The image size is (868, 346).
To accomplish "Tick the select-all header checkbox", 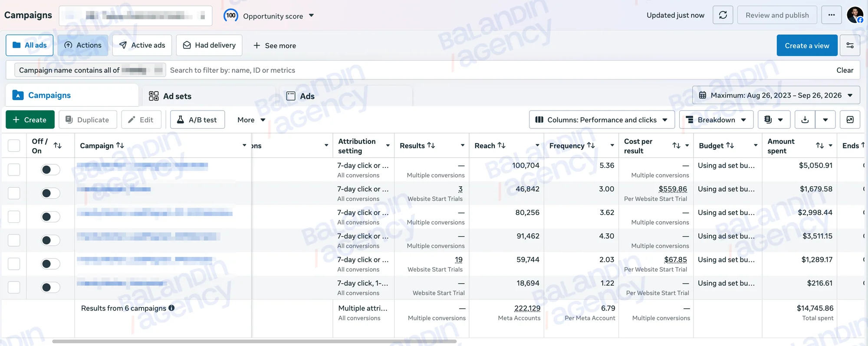I will pos(14,146).
